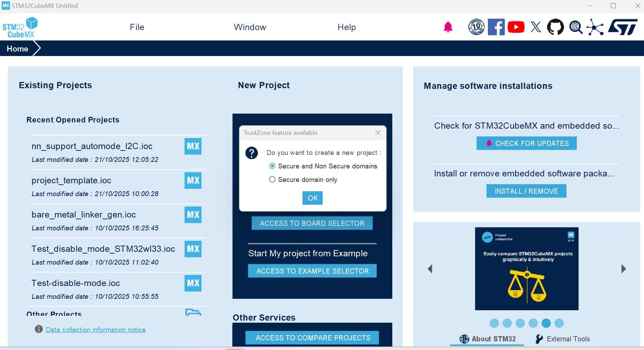Click MX icon beside nn_support_automode_I2C.ioc
Image resolution: width=644 pixels, height=350 pixels.
point(193,146)
